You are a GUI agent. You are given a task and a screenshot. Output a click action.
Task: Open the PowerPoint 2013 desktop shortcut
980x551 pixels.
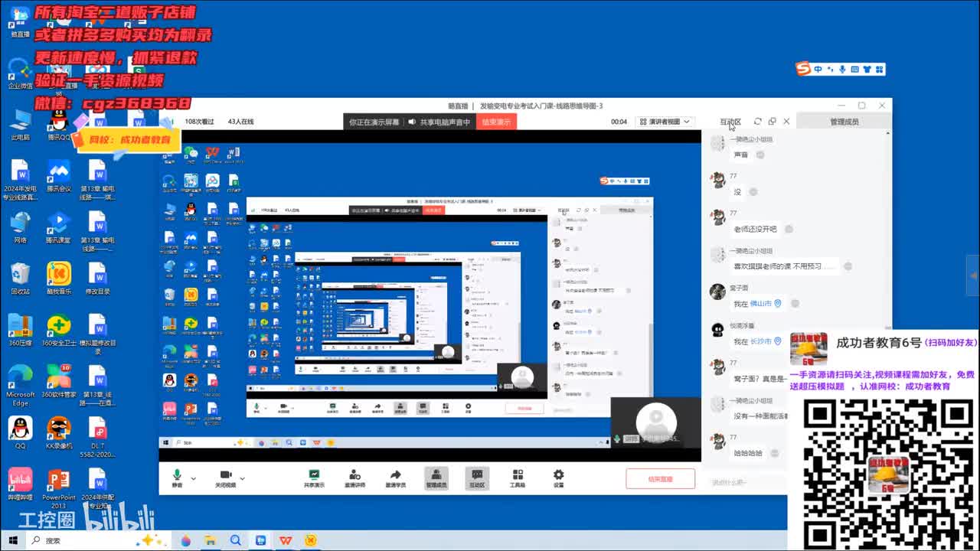coord(59,488)
